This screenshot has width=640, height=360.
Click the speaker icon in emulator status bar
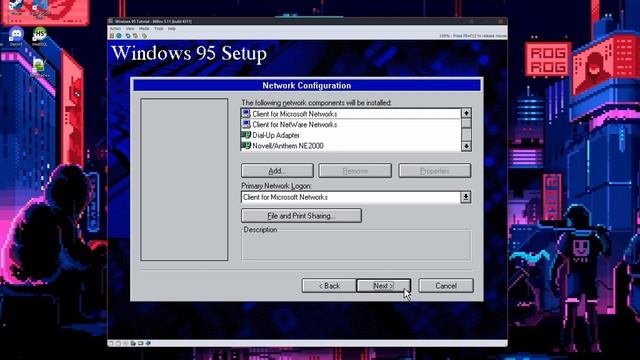point(148,343)
